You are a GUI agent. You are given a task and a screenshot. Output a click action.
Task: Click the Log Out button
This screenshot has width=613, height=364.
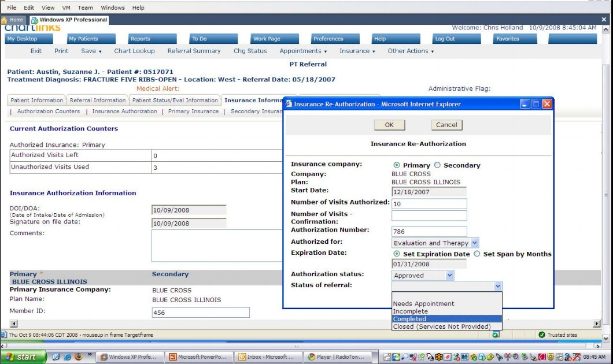457,39
